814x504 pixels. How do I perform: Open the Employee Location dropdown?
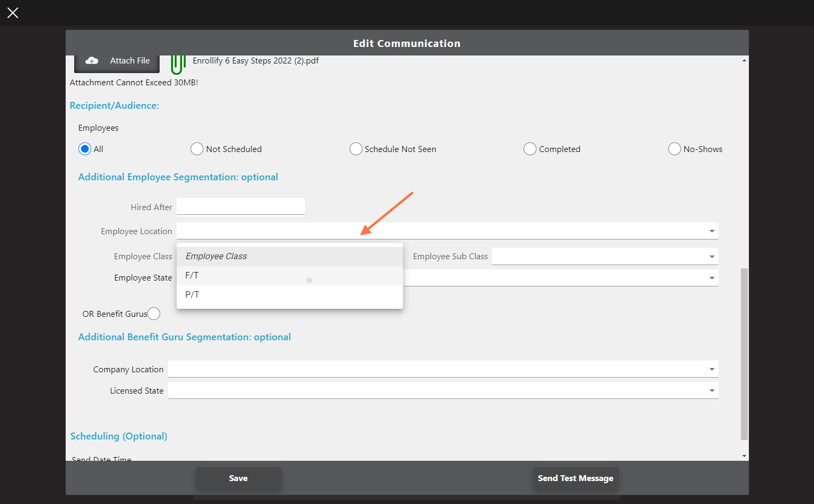pyautogui.click(x=447, y=231)
